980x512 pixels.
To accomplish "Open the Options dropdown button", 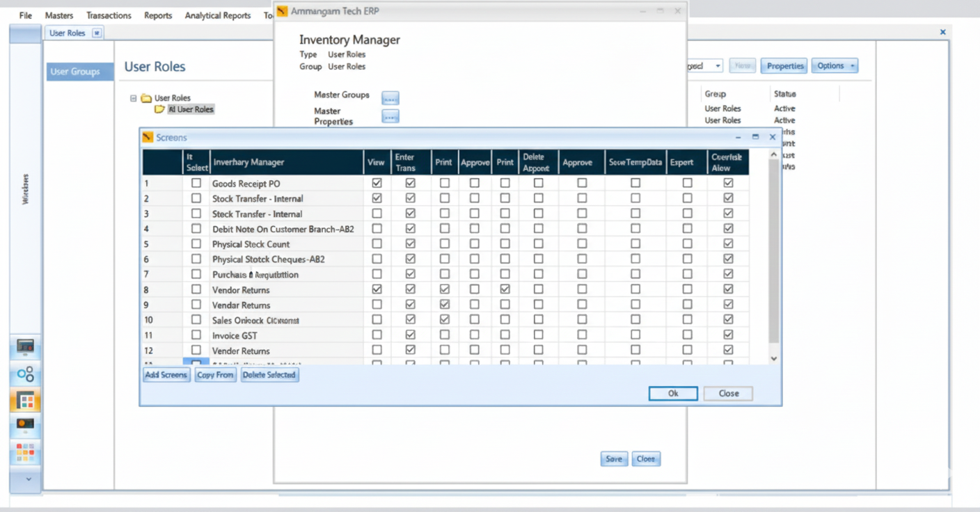I will tap(834, 66).
